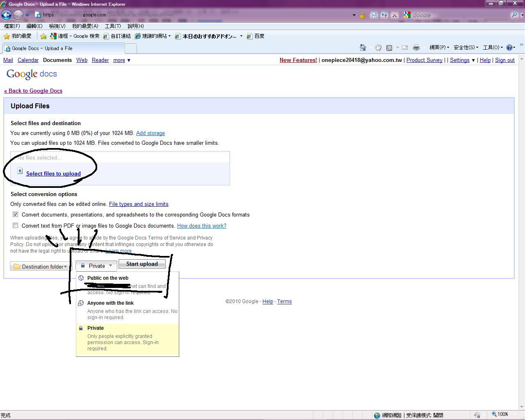Check Convert text from PDF or image files
525x420 pixels.
click(x=15, y=225)
